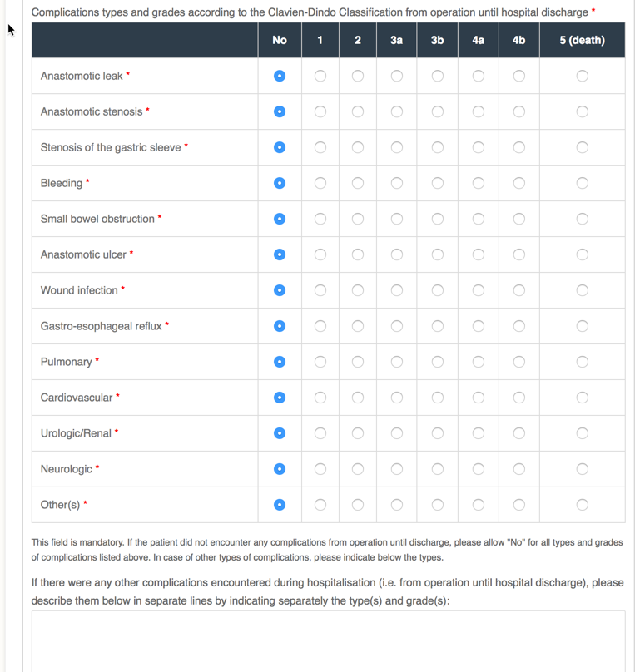Choose grade 4a for Other(s)
The height and width of the screenshot is (672, 640).
point(479,505)
